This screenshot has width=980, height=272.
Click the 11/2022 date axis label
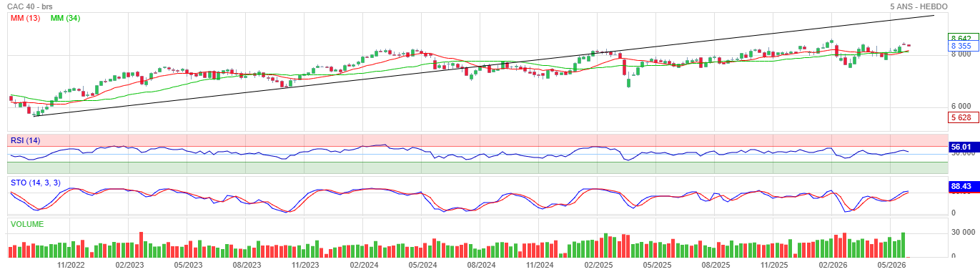click(x=71, y=264)
